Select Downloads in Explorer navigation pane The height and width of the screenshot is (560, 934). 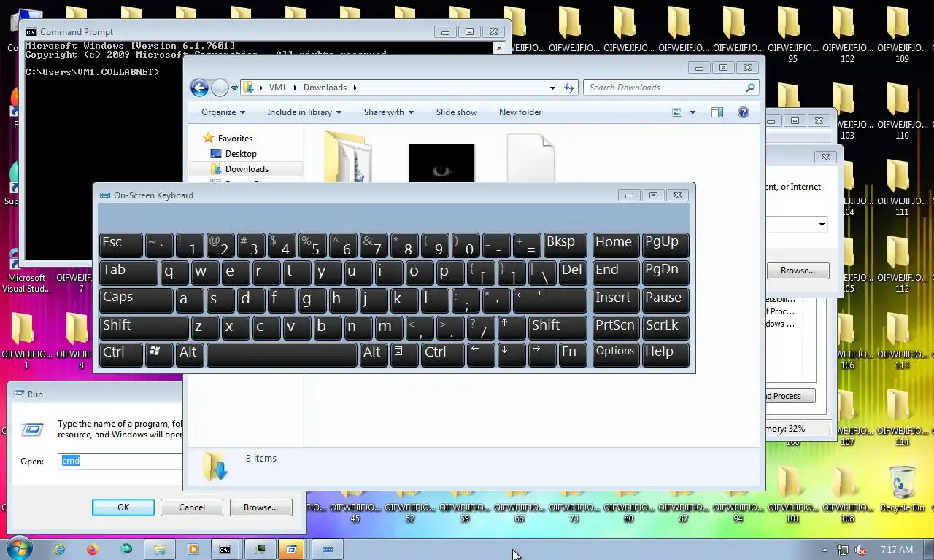247,169
